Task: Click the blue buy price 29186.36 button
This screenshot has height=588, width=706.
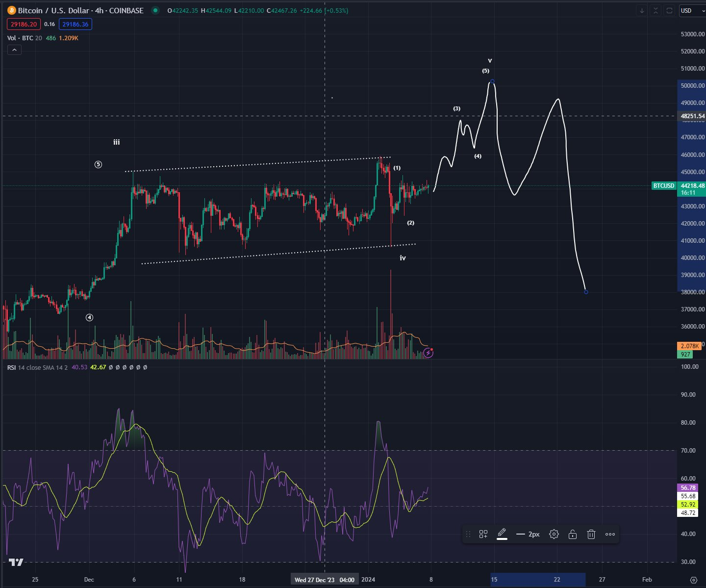Action: coord(76,24)
